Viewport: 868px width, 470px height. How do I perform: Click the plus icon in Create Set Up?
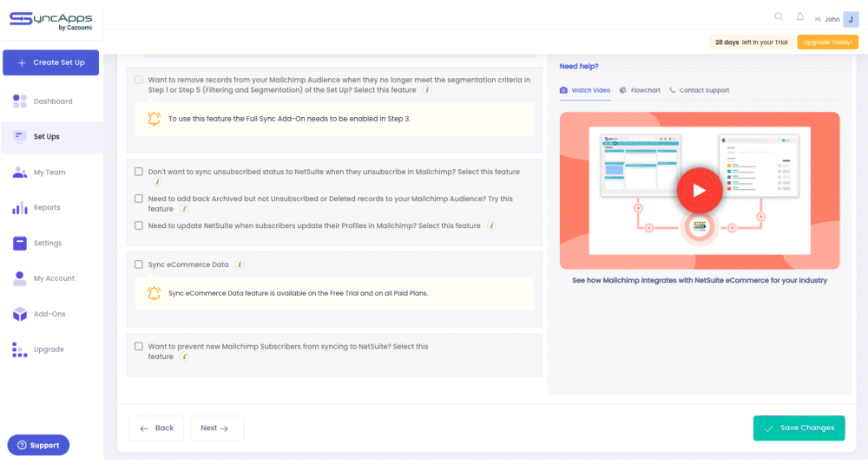22,62
